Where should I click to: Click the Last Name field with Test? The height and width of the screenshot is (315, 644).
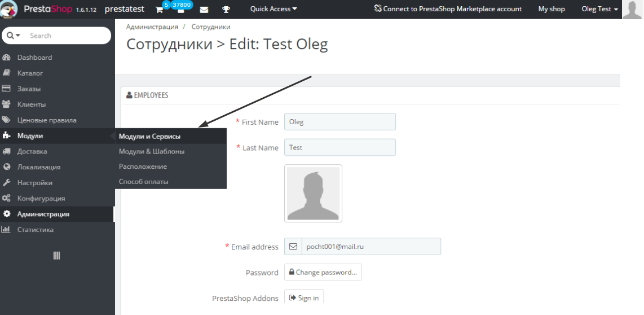click(340, 147)
